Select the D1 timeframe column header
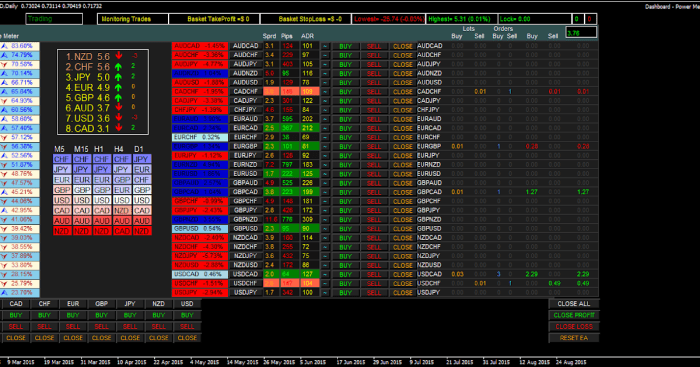 coord(139,149)
